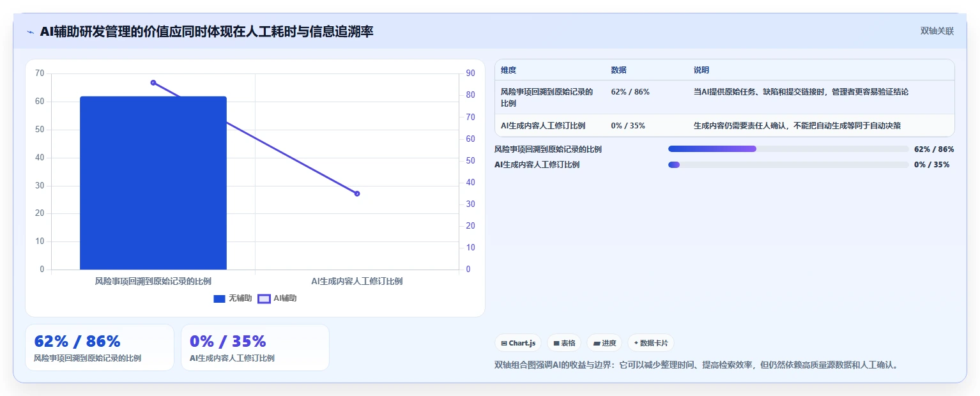Click the description starting 生成内容仍需要责任人确认
This screenshot has width=980, height=396.
point(797,126)
